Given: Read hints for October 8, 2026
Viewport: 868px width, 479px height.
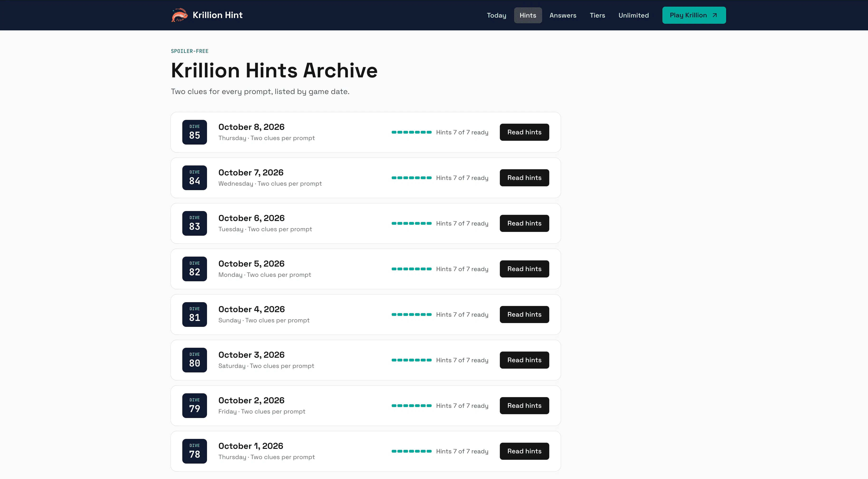Looking at the screenshot, I should 524,132.
